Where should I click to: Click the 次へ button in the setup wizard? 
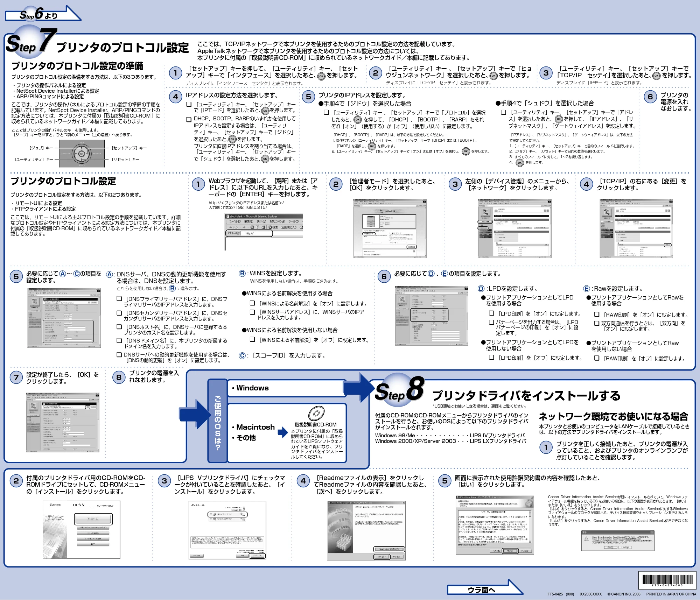pos(382,557)
